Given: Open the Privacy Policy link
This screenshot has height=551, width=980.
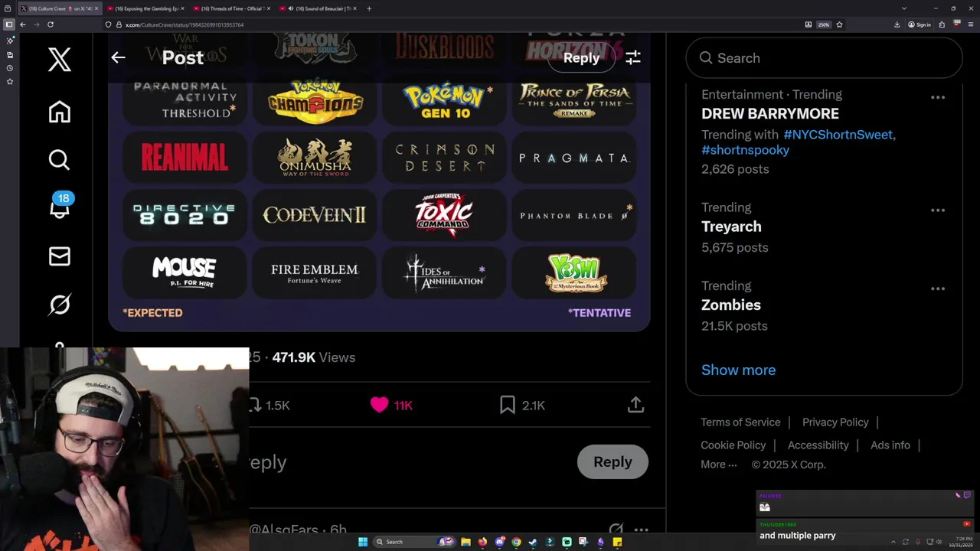Looking at the screenshot, I should coord(835,422).
